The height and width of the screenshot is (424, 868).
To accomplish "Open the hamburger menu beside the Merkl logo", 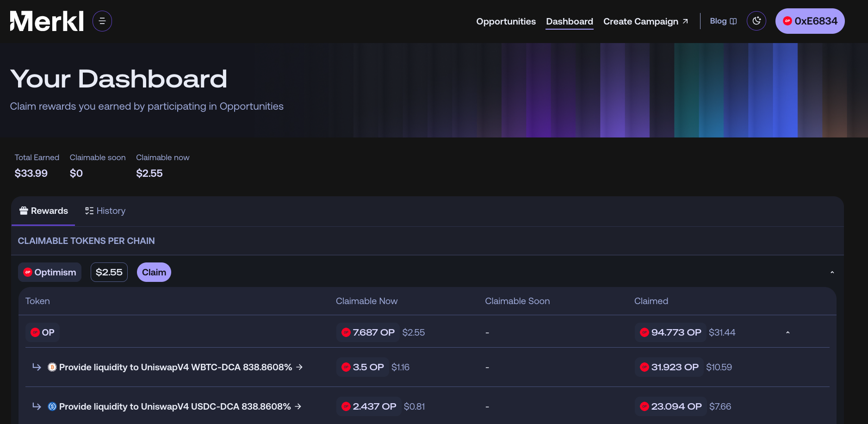I will 102,21.
